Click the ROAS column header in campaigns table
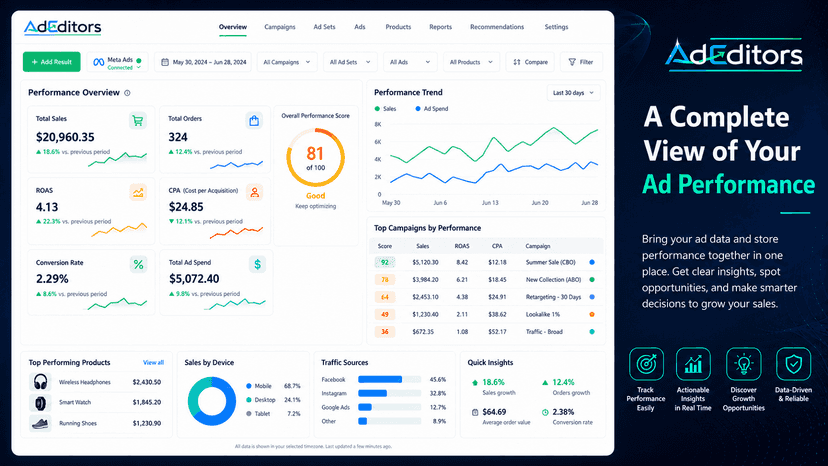The height and width of the screenshot is (466, 828). (x=462, y=246)
